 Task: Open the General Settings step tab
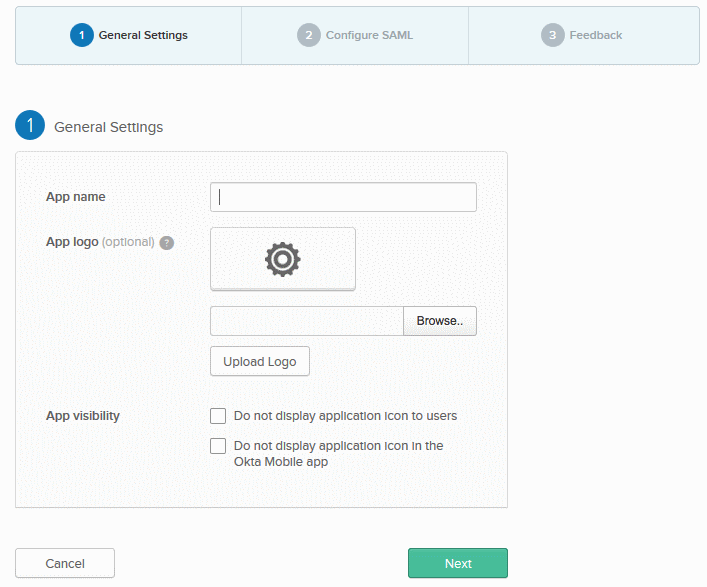(x=129, y=35)
